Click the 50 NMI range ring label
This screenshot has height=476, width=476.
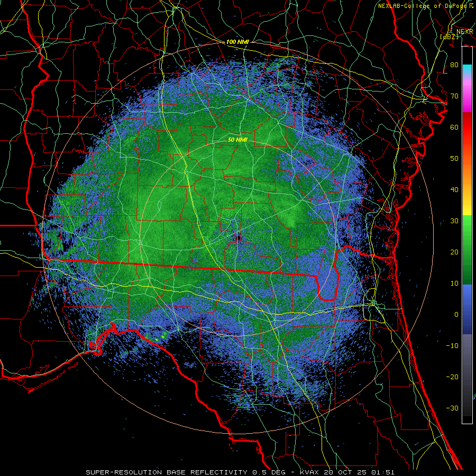(237, 140)
